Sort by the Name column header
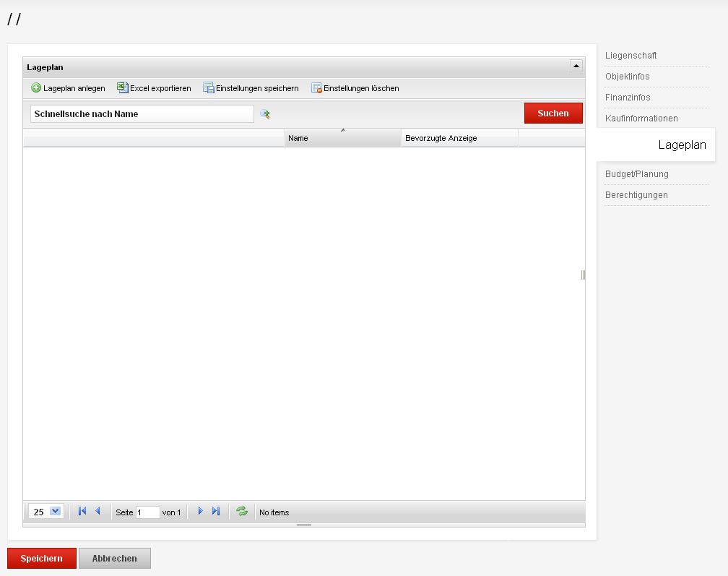 point(342,138)
